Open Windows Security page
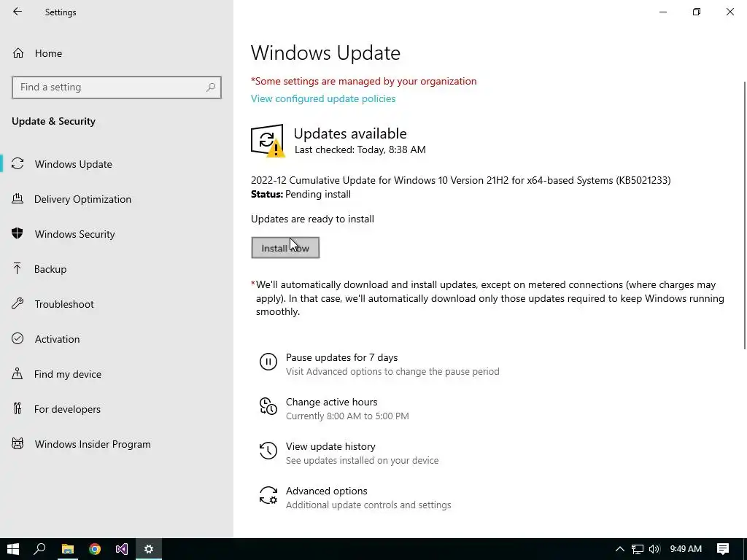 click(x=74, y=234)
